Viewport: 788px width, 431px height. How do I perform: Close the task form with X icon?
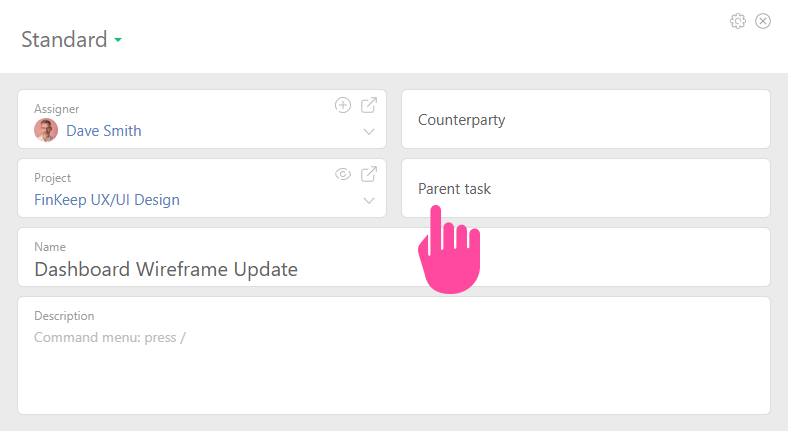[x=763, y=21]
